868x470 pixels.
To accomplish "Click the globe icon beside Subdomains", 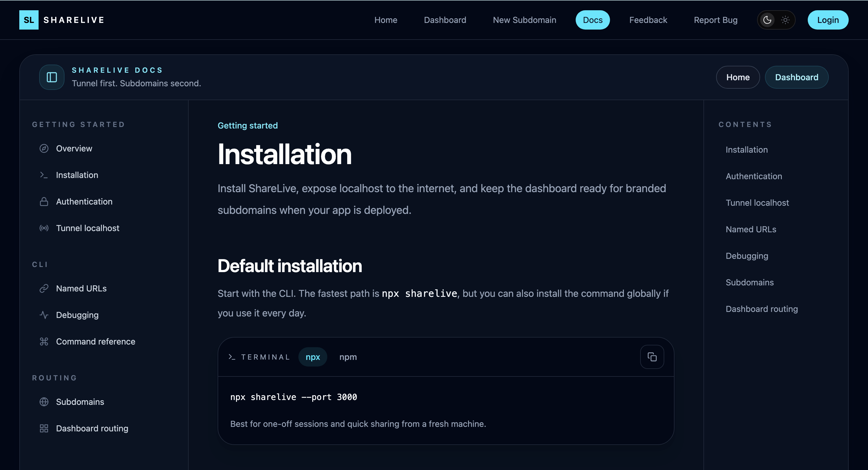I will click(x=44, y=402).
